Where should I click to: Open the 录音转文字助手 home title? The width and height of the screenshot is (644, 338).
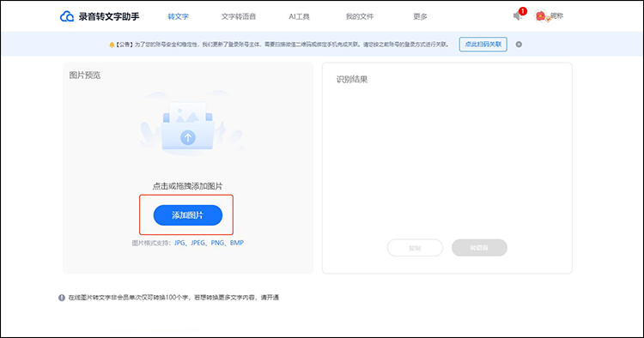coord(109,16)
